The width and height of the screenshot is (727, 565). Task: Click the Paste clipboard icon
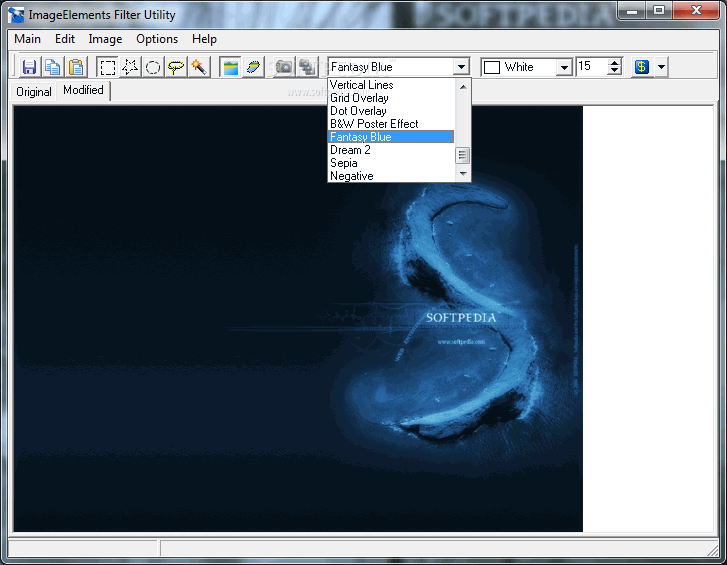click(x=76, y=67)
